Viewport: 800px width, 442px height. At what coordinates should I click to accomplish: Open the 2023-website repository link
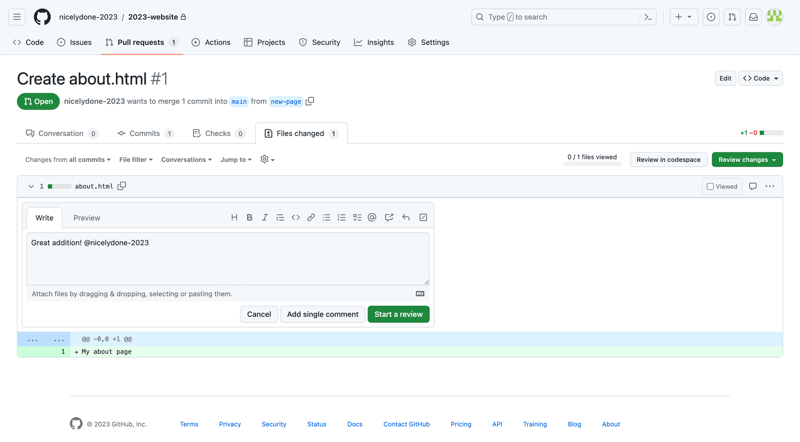153,17
